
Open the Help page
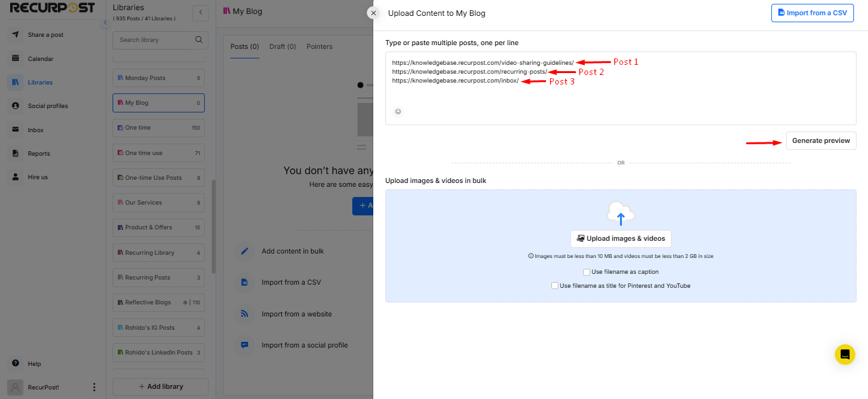[x=34, y=364]
